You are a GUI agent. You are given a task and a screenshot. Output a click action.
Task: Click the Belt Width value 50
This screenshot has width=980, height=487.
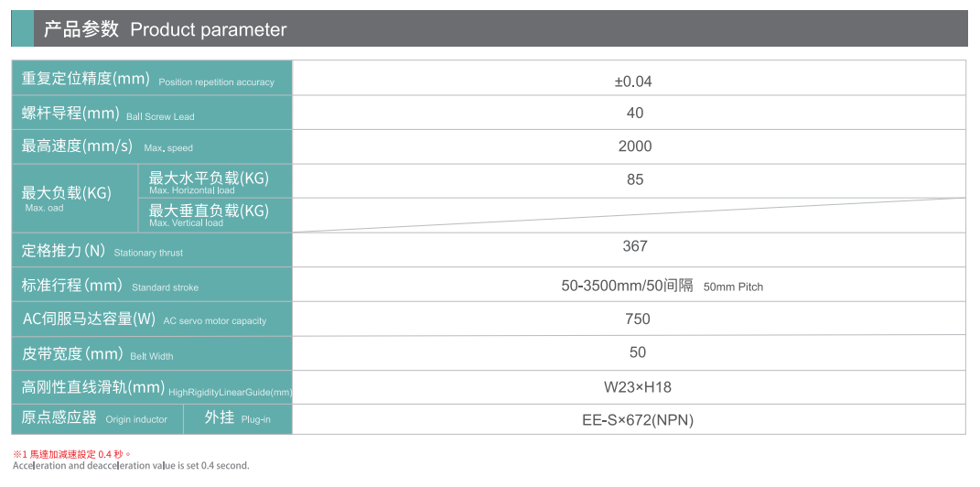point(637,352)
